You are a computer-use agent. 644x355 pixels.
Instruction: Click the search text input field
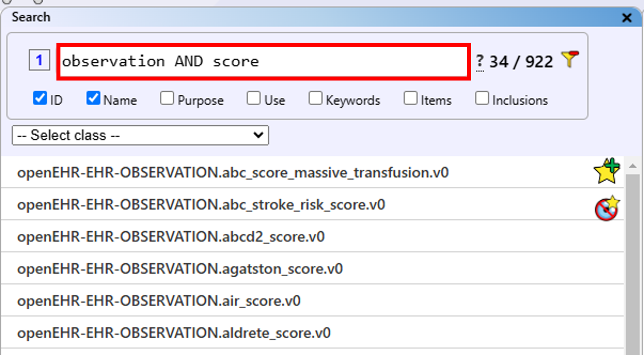pyautogui.click(x=263, y=61)
